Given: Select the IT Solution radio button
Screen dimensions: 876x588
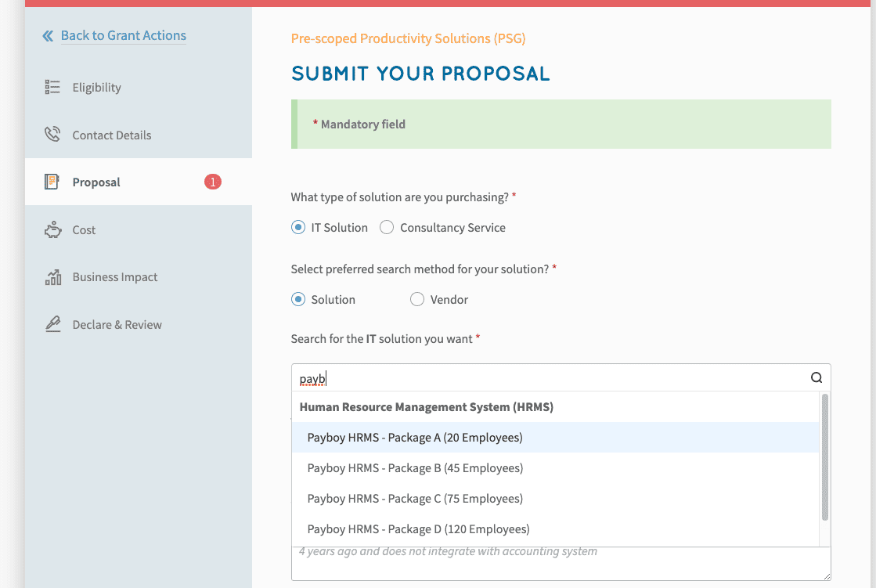Looking at the screenshot, I should (x=298, y=228).
